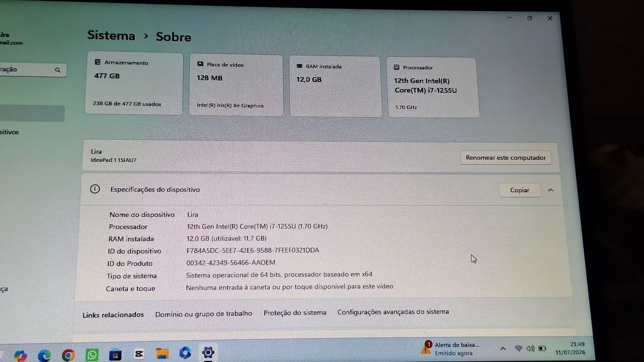The width and height of the screenshot is (644, 362).
Task: Select the ID do dispositivo value
Action: pyautogui.click(x=253, y=250)
